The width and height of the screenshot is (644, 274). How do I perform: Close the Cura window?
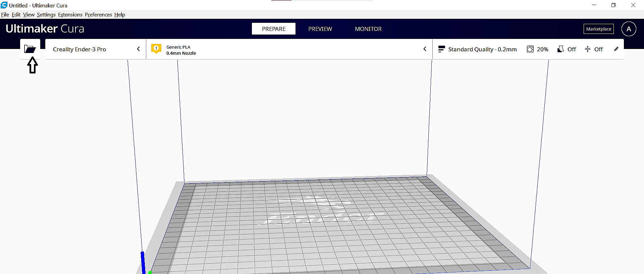(x=633, y=5)
